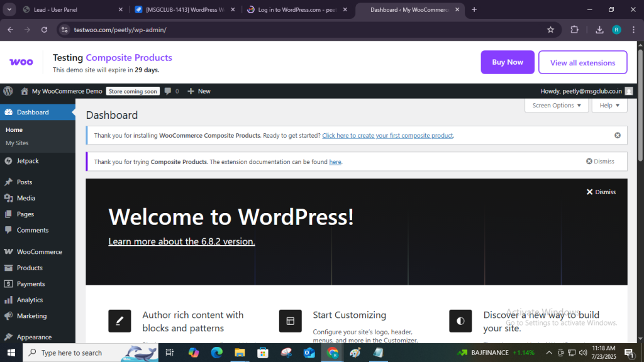The height and width of the screenshot is (362, 644).
Task: Open a new browser tab
Action: coord(474,9)
